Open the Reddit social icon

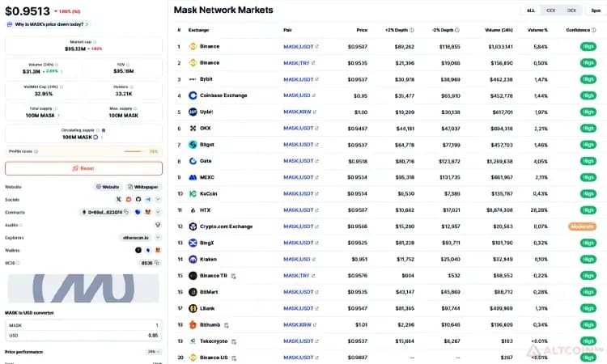129,199
